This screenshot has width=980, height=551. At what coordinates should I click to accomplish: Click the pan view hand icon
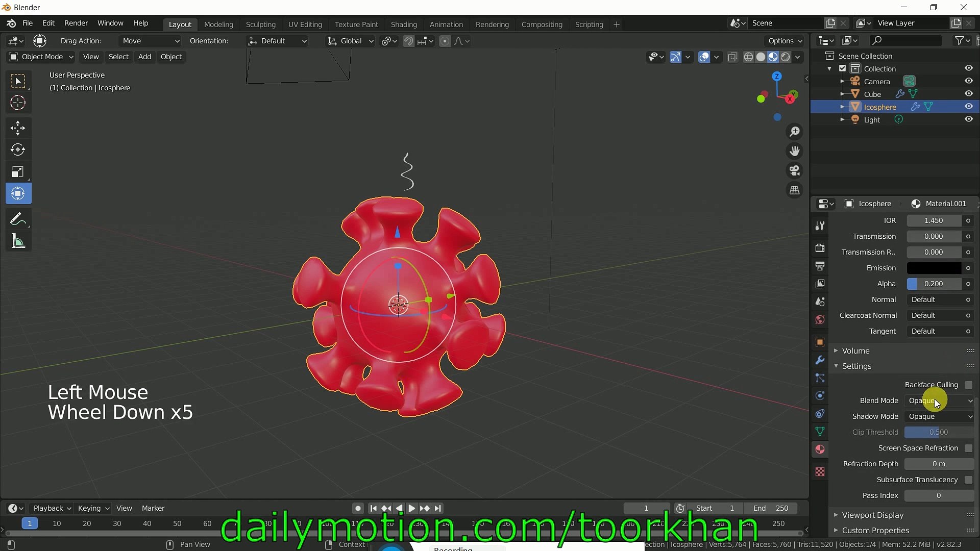click(x=795, y=151)
